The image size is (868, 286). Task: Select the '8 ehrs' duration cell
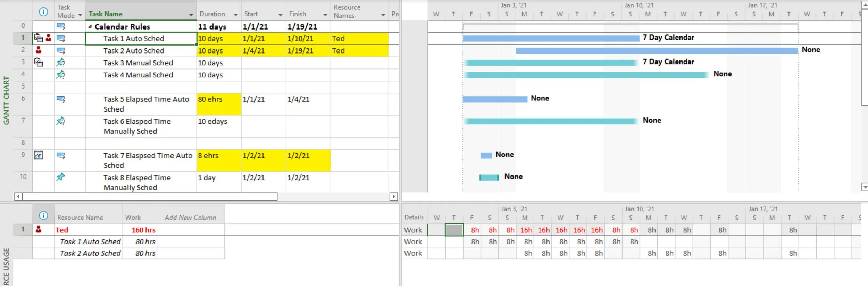pyautogui.click(x=219, y=161)
